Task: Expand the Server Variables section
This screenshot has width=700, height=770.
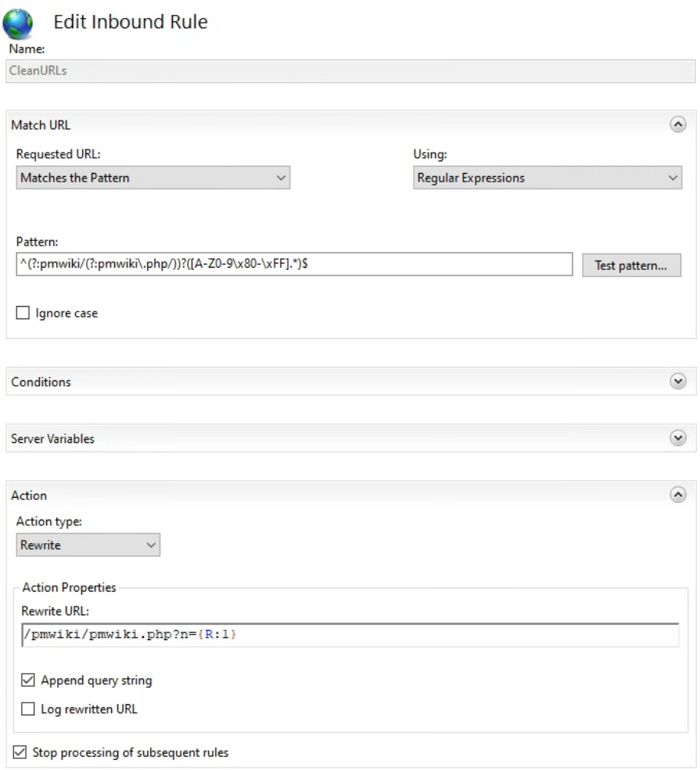Action: 678,438
